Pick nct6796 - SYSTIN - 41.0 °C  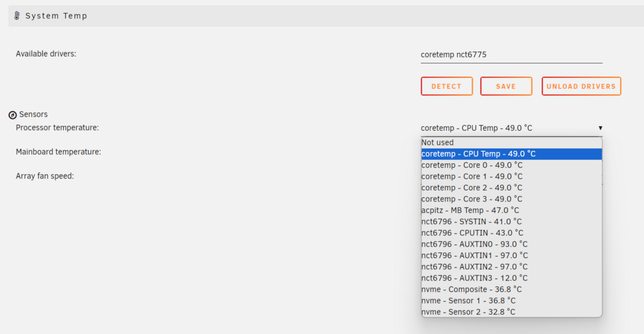pos(511,221)
